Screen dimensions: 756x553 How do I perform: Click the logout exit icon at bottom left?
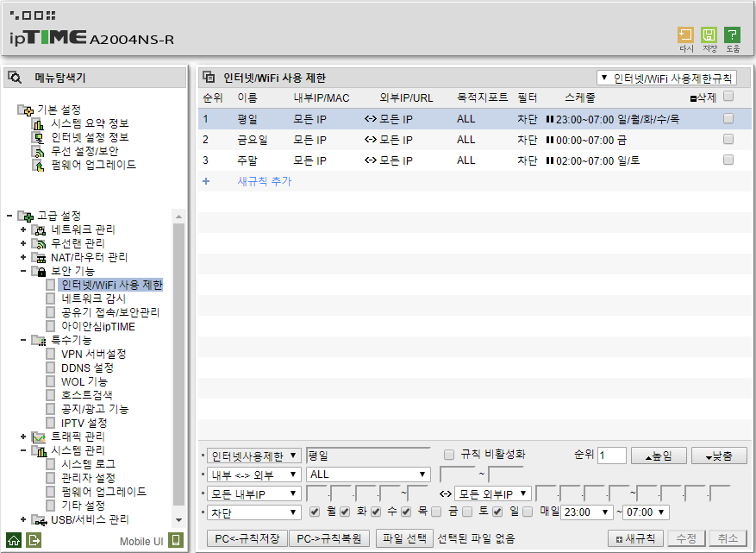(x=34, y=540)
